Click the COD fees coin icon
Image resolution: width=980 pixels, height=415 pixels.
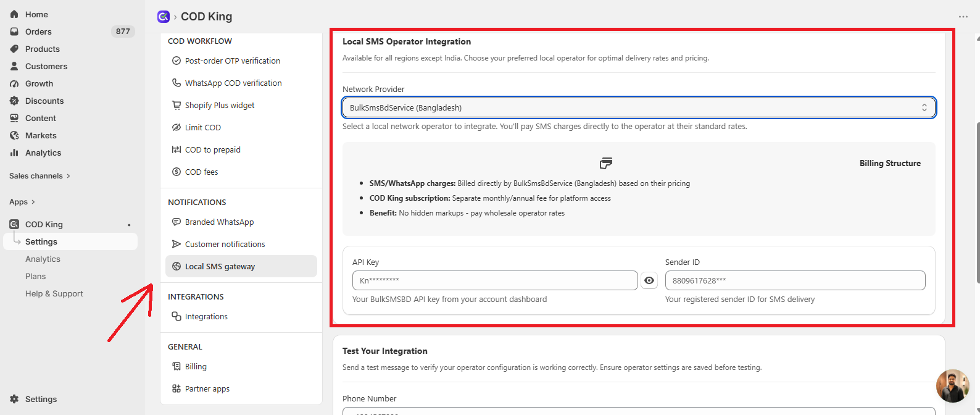click(176, 172)
